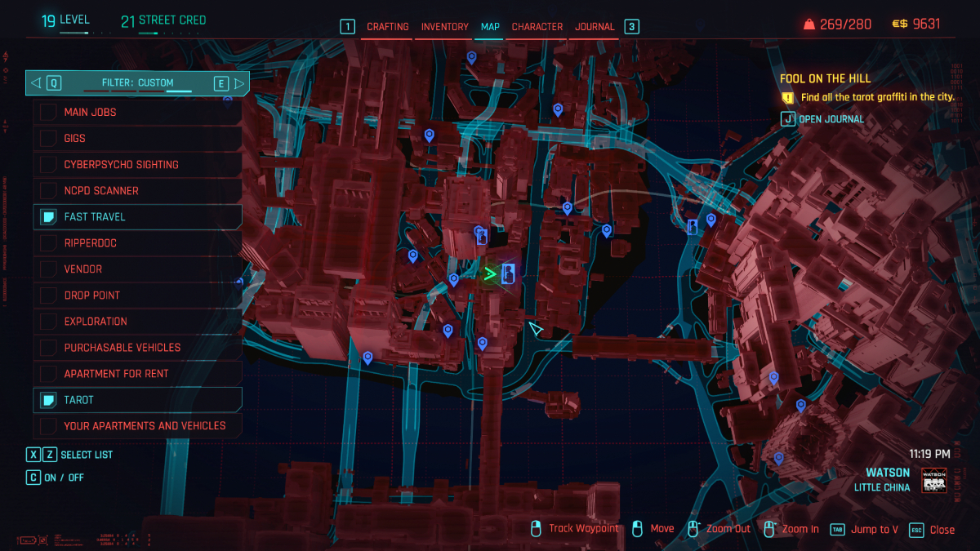The image size is (980, 551).
Task: Click the red carry weight icon
Action: [x=809, y=24]
